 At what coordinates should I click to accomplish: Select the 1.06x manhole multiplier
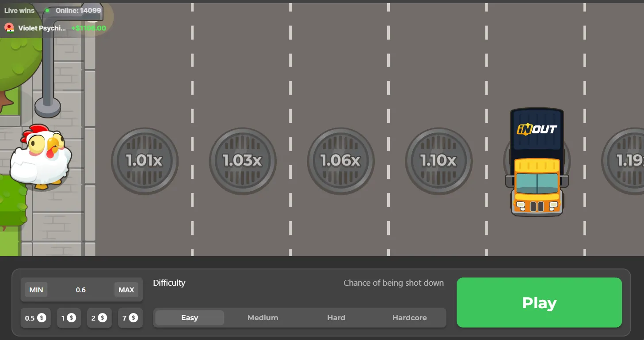[x=341, y=161]
